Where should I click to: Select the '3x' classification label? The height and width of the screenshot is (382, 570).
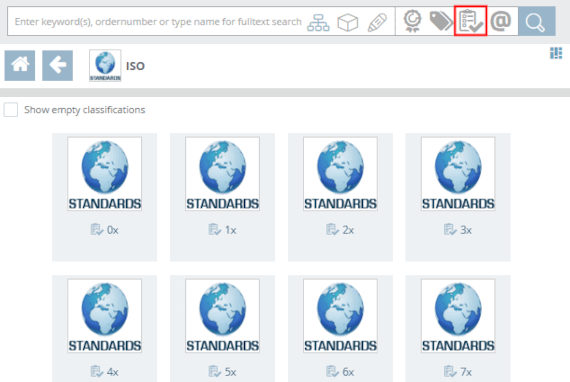pyautogui.click(x=466, y=230)
